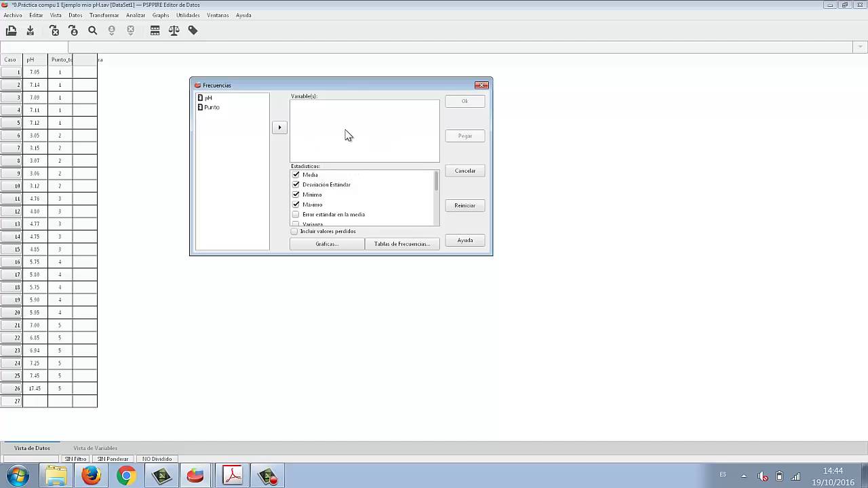Click the network signal tray icon
The height and width of the screenshot is (488, 868).
[795, 476]
